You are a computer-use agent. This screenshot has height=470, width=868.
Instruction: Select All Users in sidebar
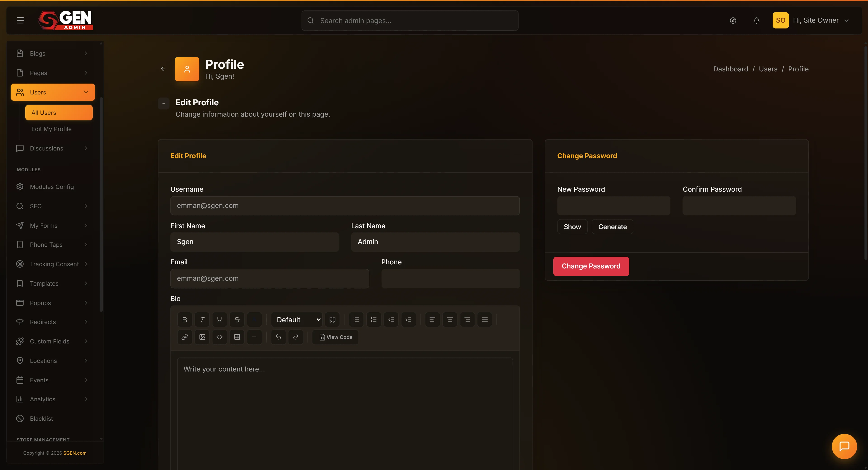pos(59,113)
